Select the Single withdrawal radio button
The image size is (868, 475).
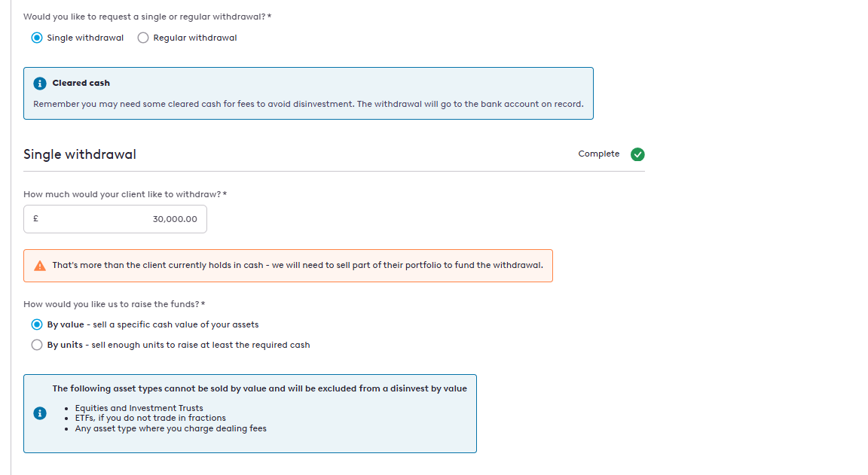(37, 38)
